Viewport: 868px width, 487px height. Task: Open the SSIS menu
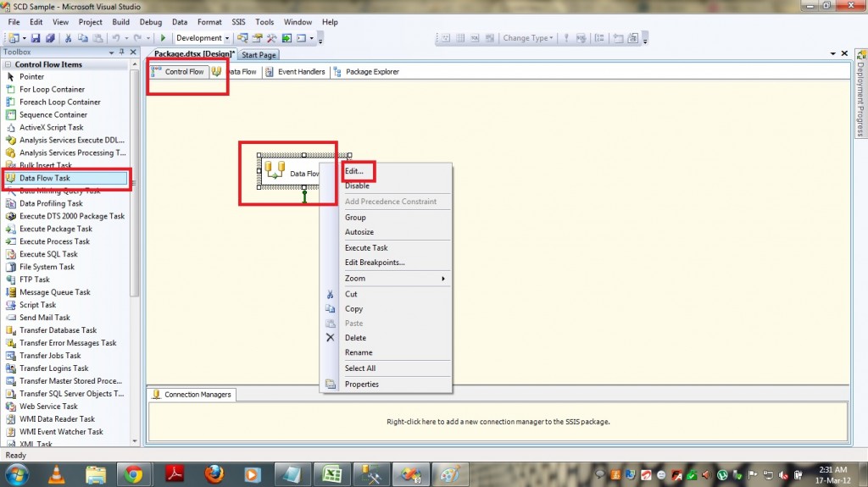coord(239,22)
